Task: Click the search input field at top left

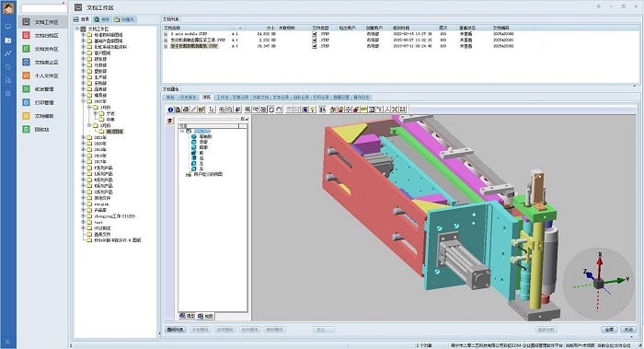Action: click(x=43, y=7)
